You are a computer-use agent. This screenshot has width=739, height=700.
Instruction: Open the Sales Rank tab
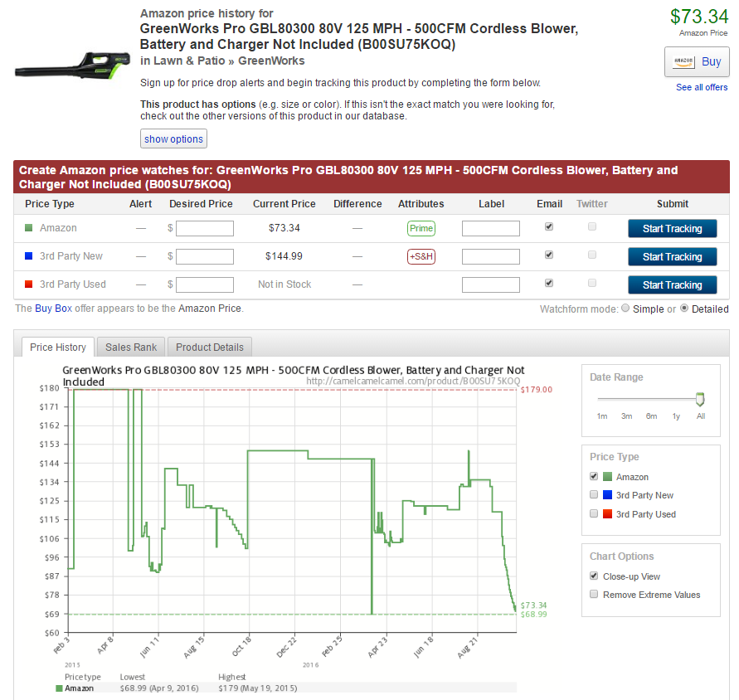pyautogui.click(x=131, y=347)
